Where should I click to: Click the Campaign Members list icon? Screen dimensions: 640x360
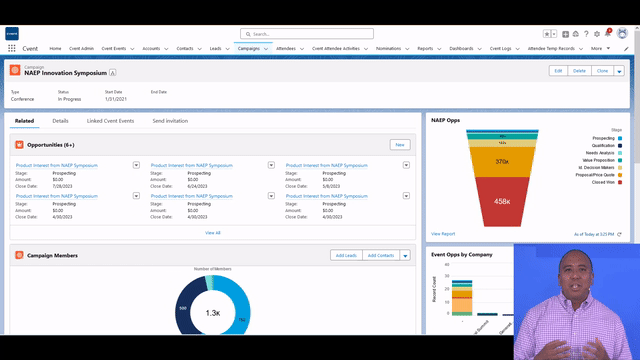click(x=19, y=255)
